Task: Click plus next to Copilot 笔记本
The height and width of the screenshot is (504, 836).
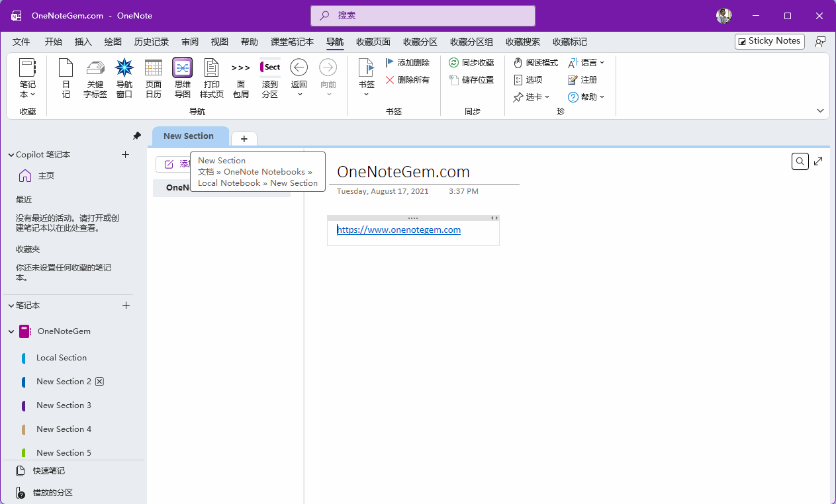Action: point(126,155)
